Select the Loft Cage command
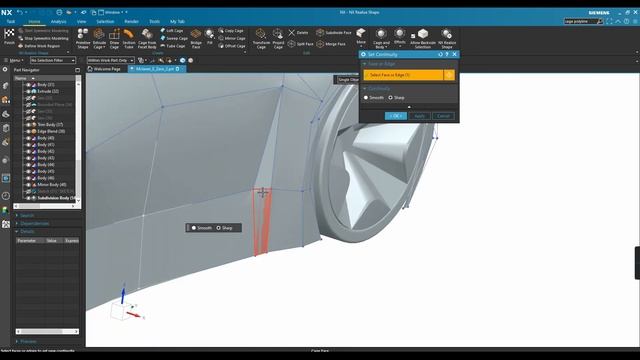Screen dimensions: 640x360 [172, 31]
